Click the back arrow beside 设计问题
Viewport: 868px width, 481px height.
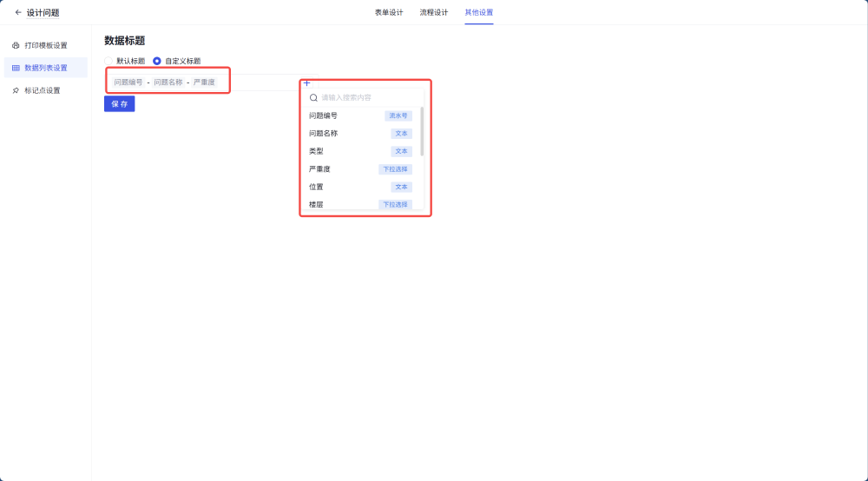(x=18, y=12)
